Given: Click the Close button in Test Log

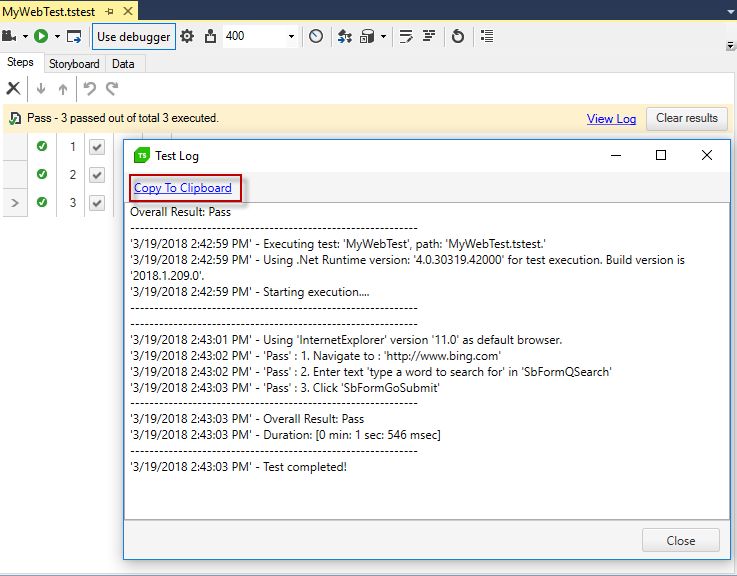Looking at the screenshot, I should point(681,541).
